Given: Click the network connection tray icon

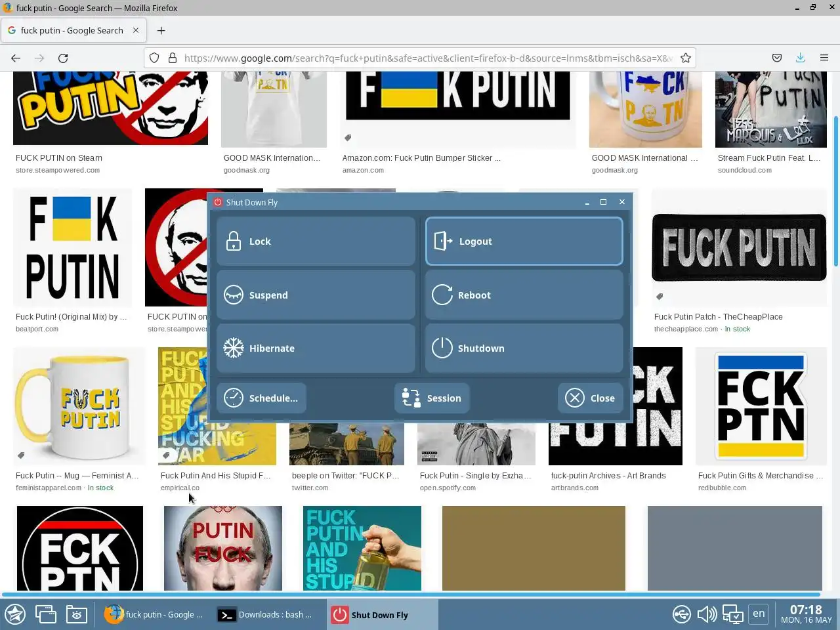Looking at the screenshot, I should point(732,614).
